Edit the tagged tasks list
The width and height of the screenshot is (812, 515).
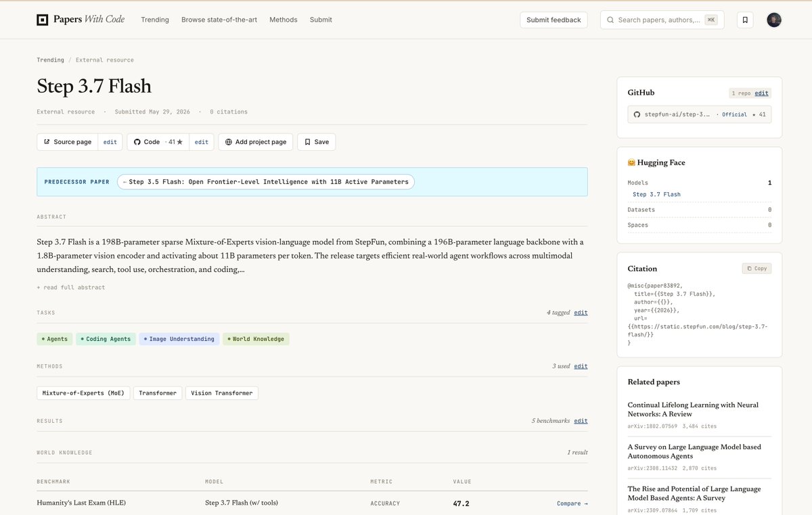pos(581,313)
